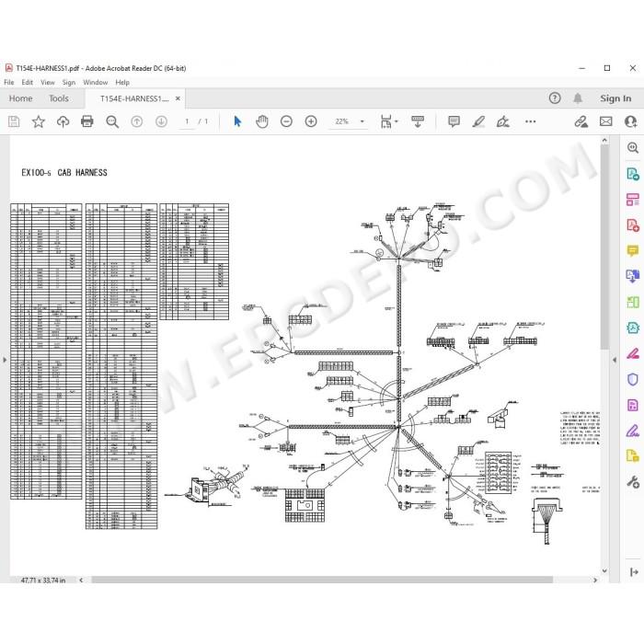The height and width of the screenshot is (644, 644).
Task: Switch to the Home tab
Action: click(20, 98)
